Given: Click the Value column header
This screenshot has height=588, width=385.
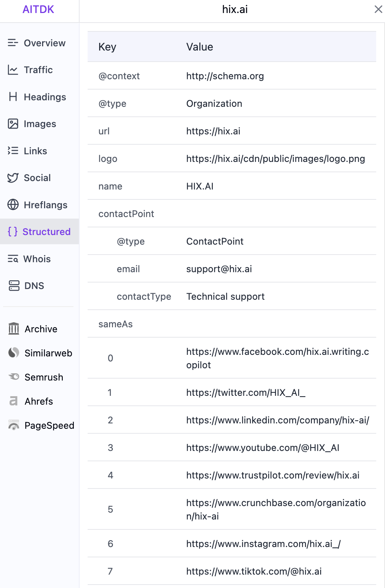Looking at the screenshot, I should [200, 47].
